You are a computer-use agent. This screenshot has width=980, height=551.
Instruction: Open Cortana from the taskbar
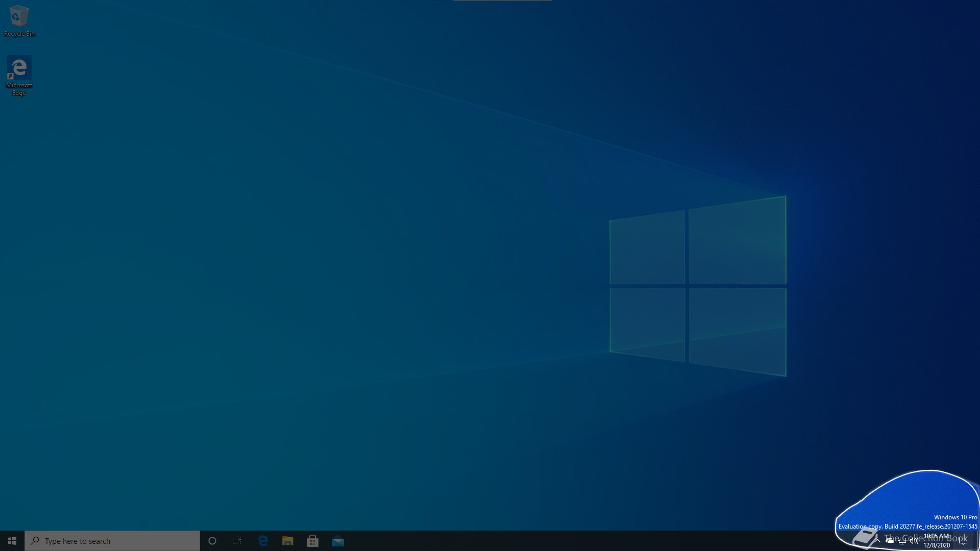(212, 541)
